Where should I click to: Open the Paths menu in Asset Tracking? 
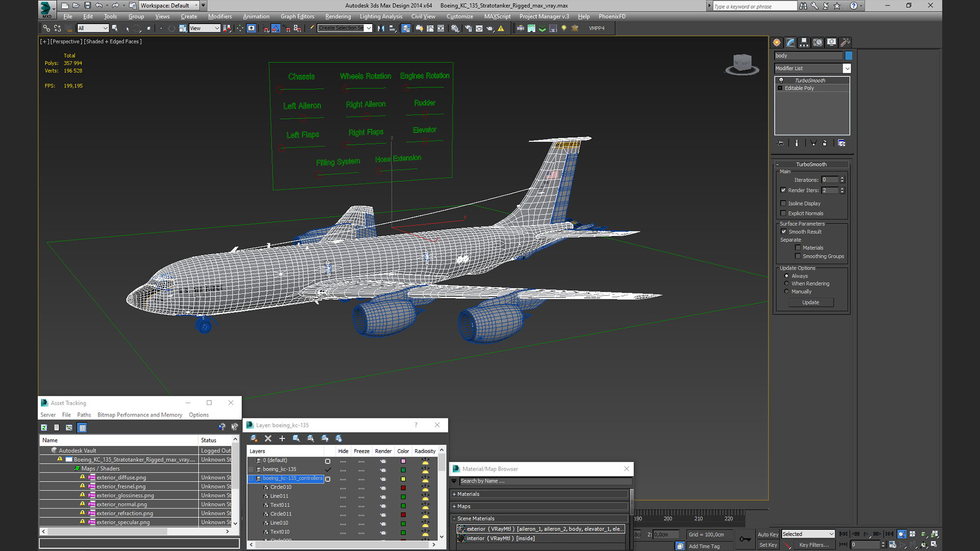[84, 415]
